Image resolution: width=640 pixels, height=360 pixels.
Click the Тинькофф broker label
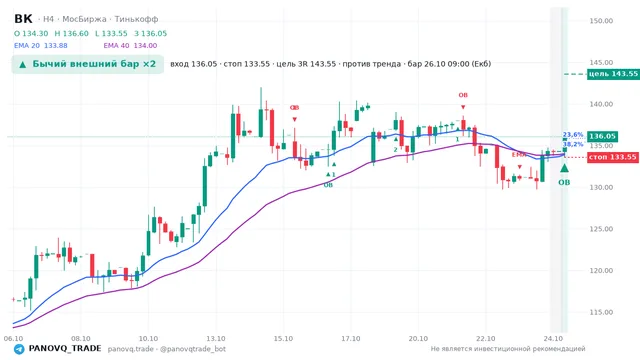tap(136, 19)
